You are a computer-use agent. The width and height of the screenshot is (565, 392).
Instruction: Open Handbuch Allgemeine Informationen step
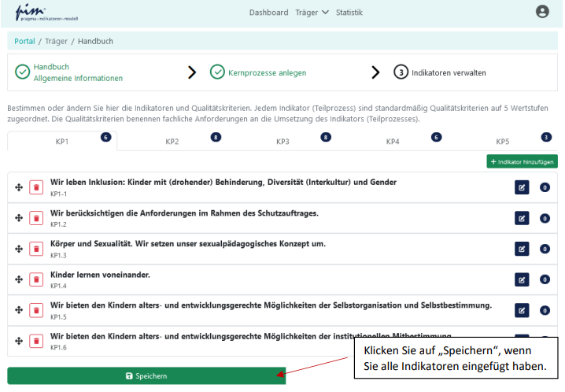point(77,72)
